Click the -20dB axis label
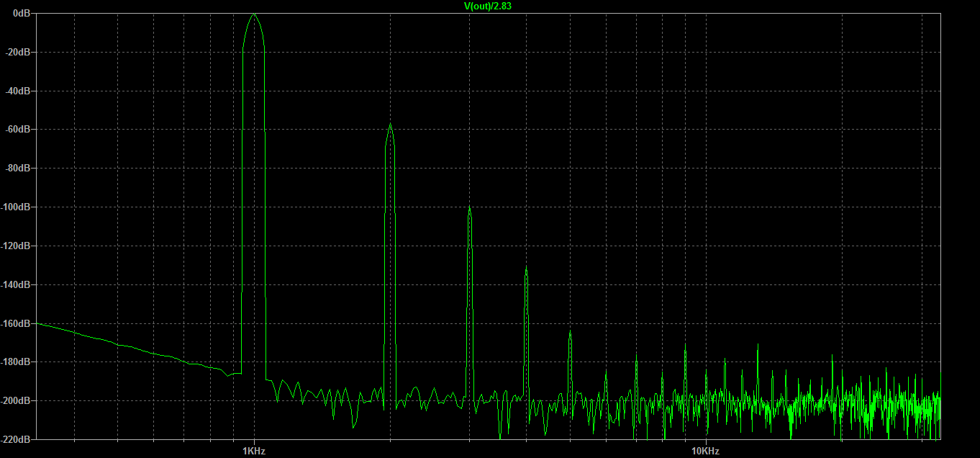Screen dimensions: 980x458 pyautogui.click(x=18, y=52)
